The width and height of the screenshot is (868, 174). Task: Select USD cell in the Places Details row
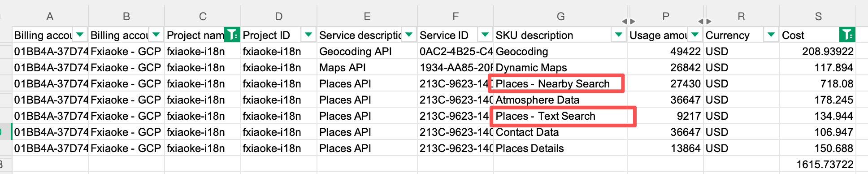pyautogui.click(x=742, y=148)
